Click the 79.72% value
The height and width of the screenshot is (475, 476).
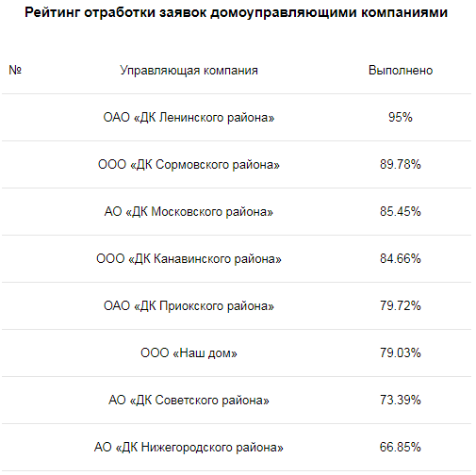click(401, 305)
